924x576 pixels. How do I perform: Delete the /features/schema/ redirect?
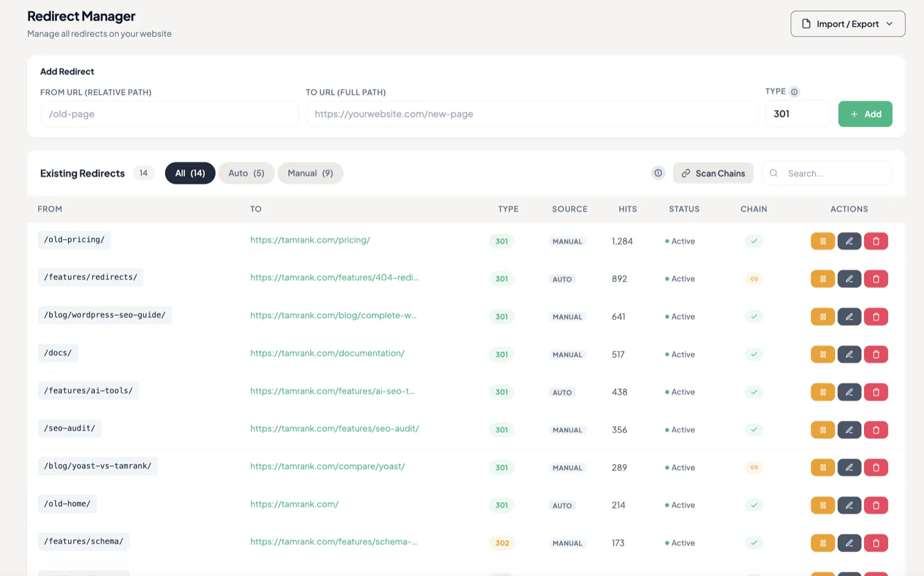[x=875, y=543]
